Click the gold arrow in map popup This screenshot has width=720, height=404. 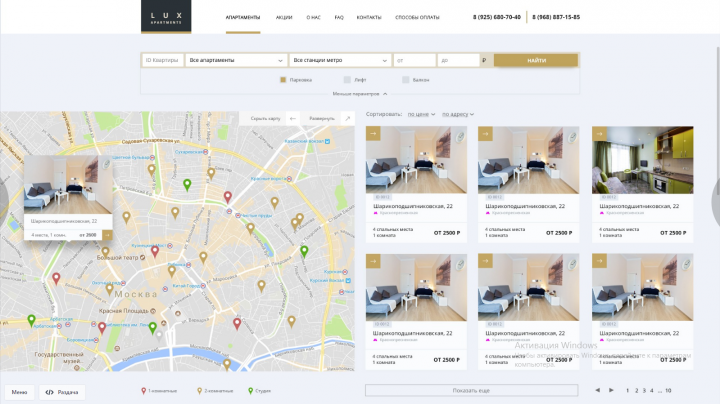tap(107, 235)
